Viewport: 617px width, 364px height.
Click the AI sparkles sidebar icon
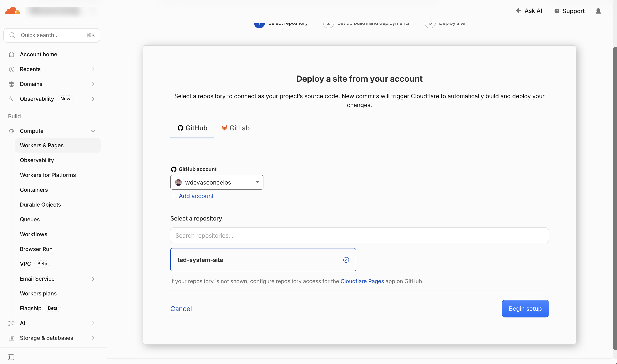click(11, 323)
